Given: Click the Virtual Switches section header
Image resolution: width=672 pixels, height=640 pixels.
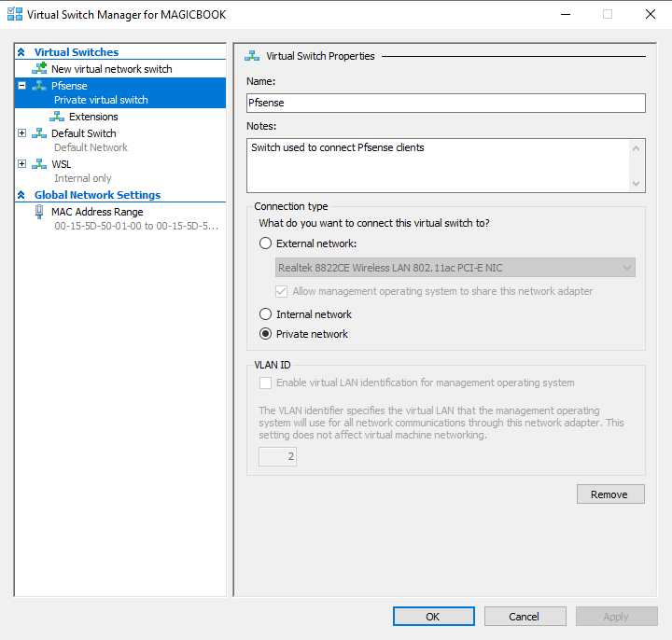Looking at the screenshot, I should tap(77, 52).
